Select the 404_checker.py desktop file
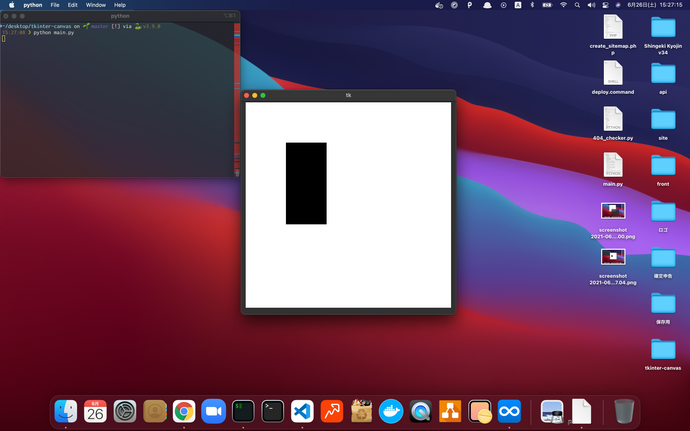The height and width of the screenshot is (431, 690). 613,119
